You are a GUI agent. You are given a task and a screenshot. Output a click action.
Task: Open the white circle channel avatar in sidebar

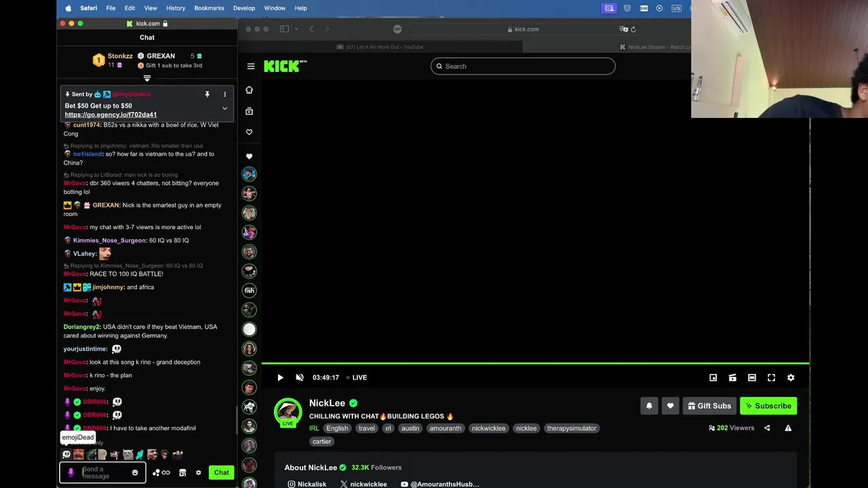tap(250, 329)
